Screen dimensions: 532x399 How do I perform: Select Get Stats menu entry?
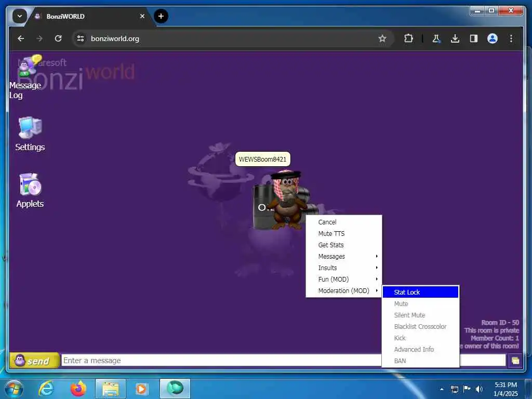344,245
